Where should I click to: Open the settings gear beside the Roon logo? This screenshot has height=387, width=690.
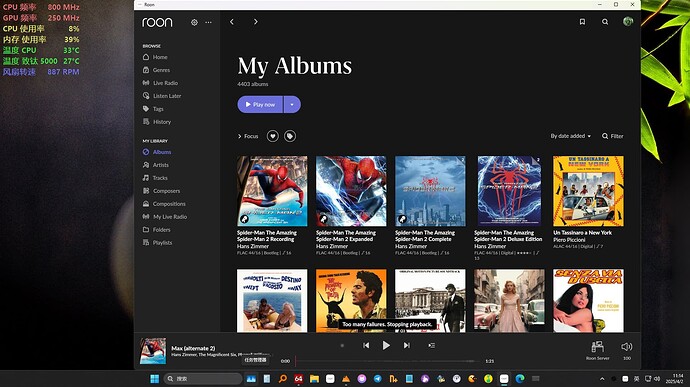[194, 22]
